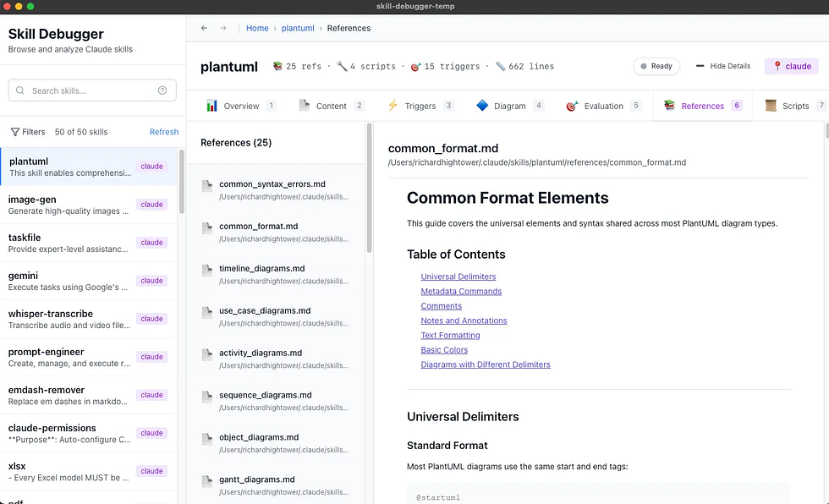Select file icon for common_syntax_errors.md
This screenshot has height=504, width=829.
207,185
